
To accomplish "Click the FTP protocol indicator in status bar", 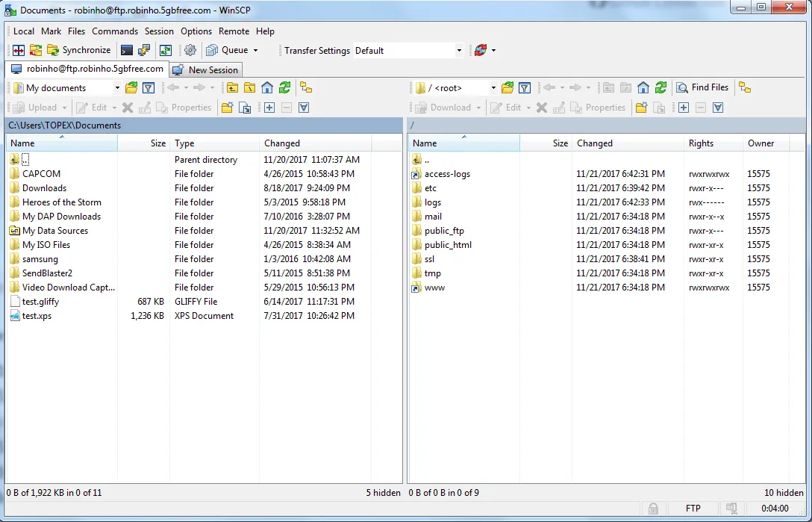I will point(693,508).
